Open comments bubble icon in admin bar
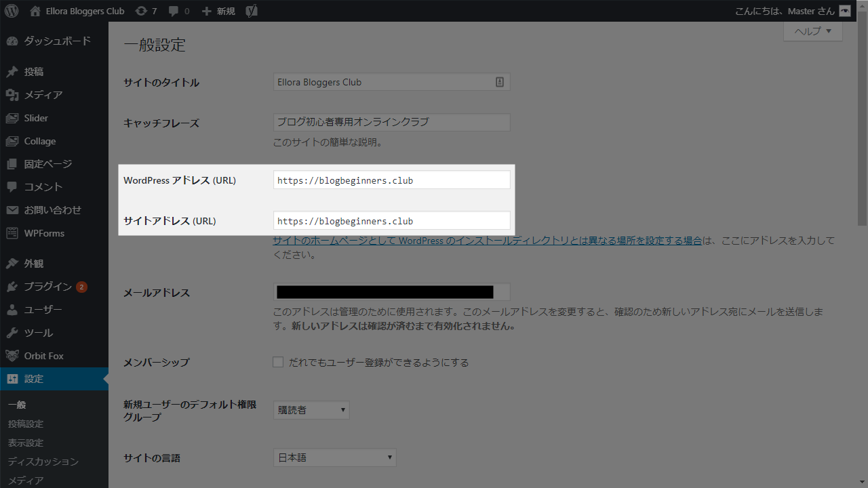Screen dimensions: 868x488 click(x=174, y=12)
